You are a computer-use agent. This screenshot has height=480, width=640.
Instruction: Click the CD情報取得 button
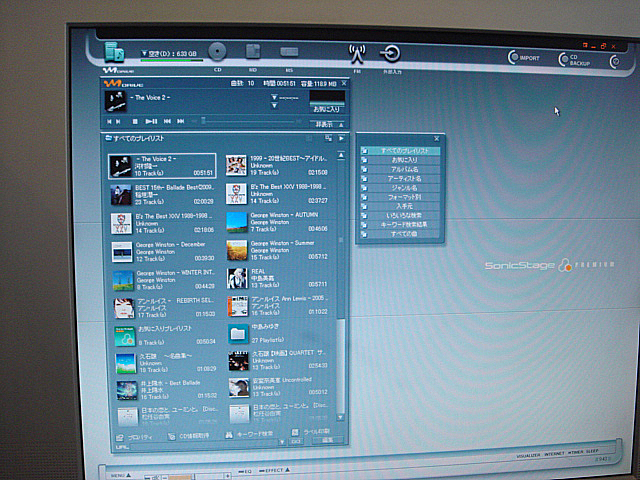pos(189,436)
